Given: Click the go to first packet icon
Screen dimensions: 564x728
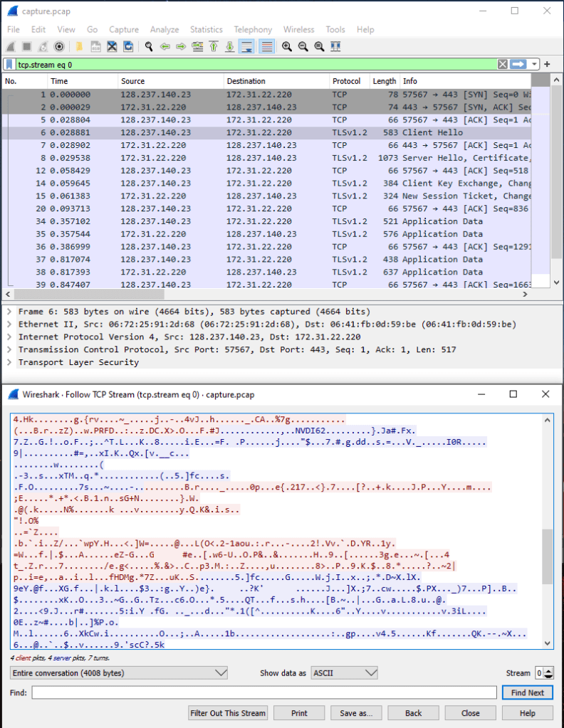Looking at the screenshot, I should tap(214, 46).
